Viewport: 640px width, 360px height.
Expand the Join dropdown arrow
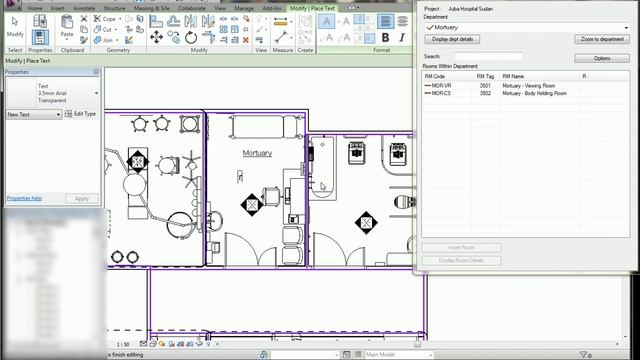point(117,40)
